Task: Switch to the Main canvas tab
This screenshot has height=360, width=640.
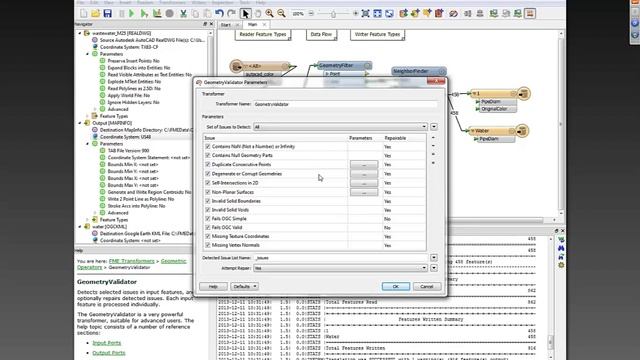Action: point(252,24)
